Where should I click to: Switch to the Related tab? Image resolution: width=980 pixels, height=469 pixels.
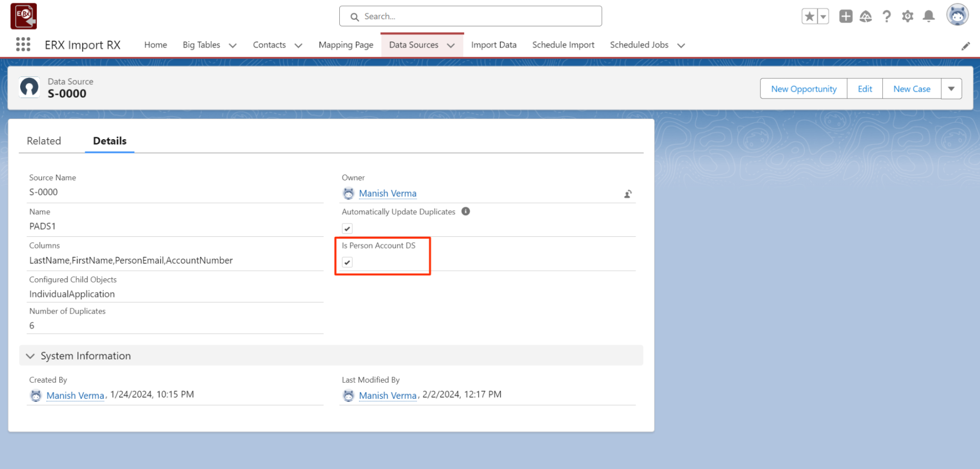44,141
